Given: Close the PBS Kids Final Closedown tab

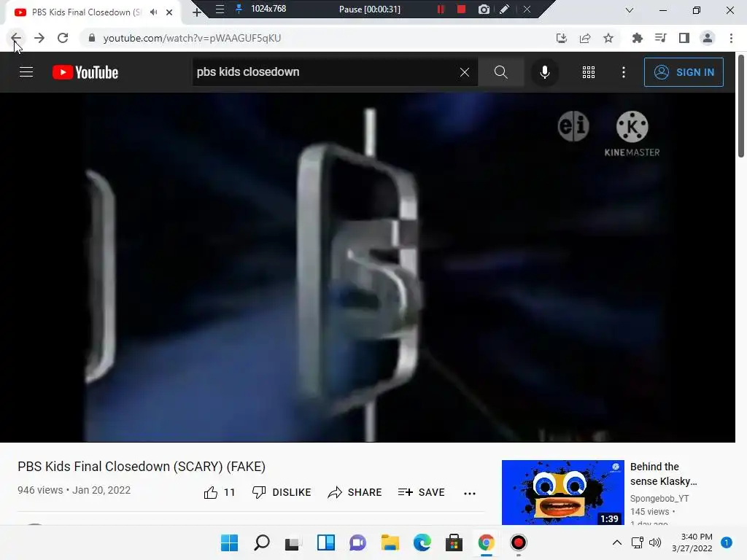Looking at the screenshot, I should 169,12.
